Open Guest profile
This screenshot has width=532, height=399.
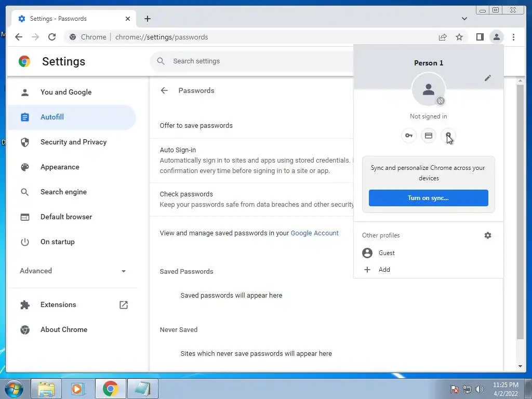pos(429,253)
